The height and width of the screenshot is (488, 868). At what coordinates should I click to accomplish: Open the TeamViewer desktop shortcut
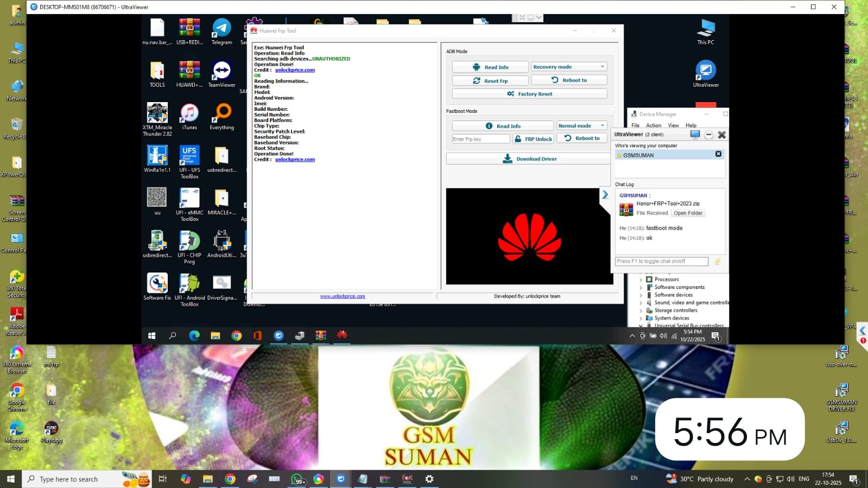221,71
